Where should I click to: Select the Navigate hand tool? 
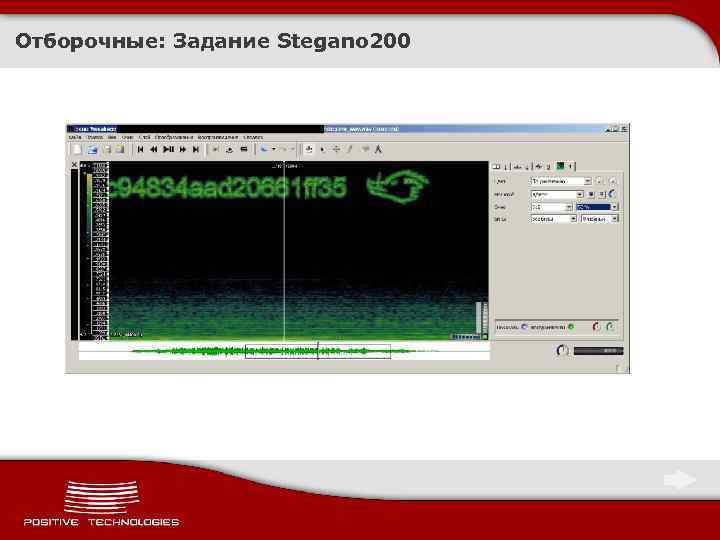309,149
